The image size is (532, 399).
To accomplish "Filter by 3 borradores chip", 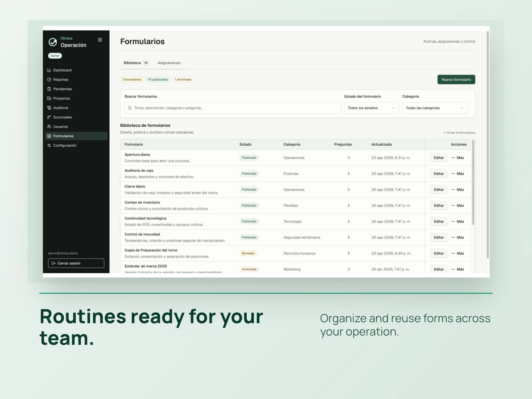I will pos(132,79).
